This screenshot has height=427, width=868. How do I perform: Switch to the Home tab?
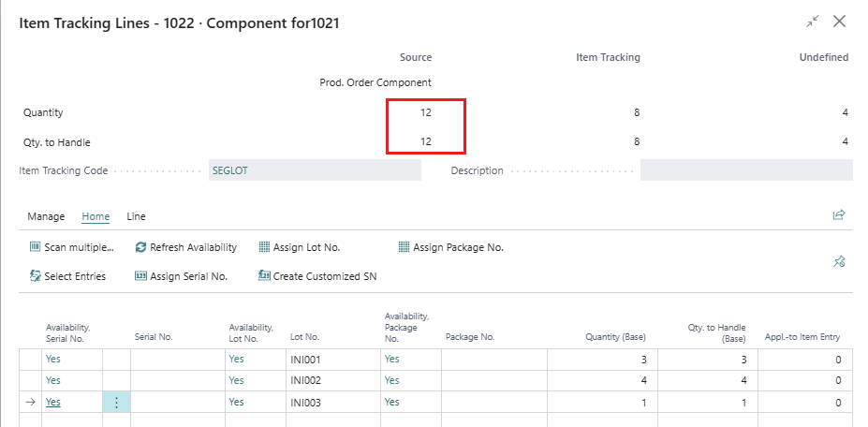[96, 216]
